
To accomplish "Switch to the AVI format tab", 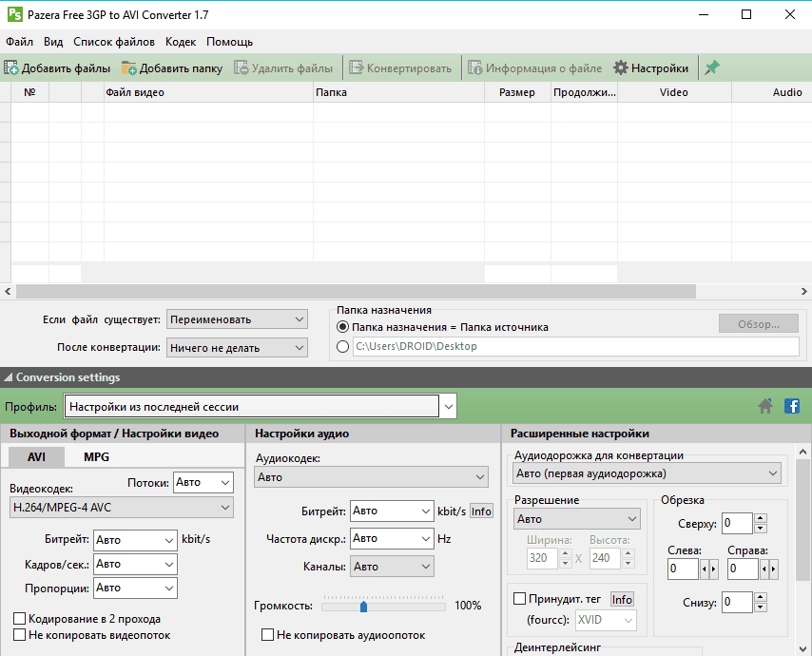I will (x=36, y=456).
